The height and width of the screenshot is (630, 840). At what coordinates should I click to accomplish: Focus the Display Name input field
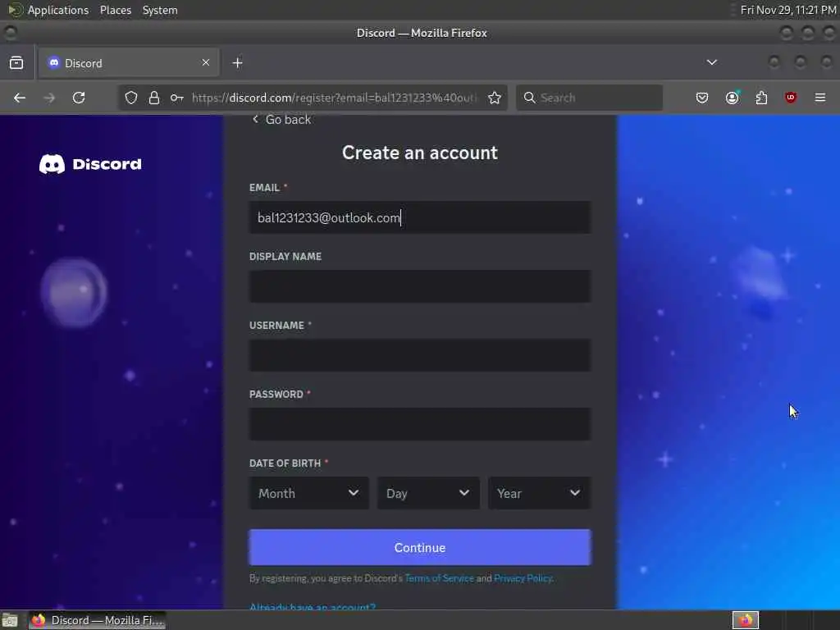(420, 286)
